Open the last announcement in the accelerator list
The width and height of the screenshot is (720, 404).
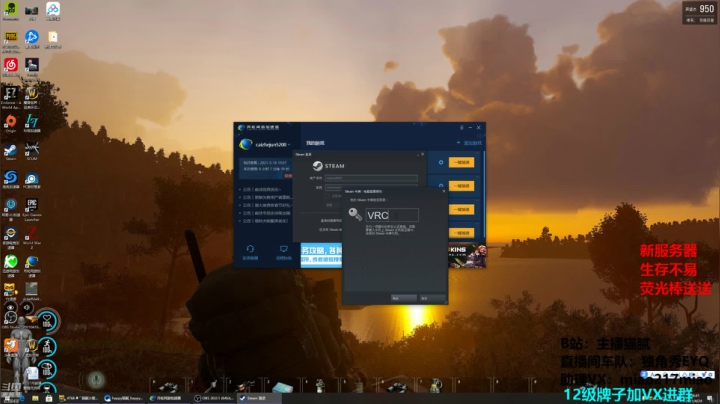(264, 221)
